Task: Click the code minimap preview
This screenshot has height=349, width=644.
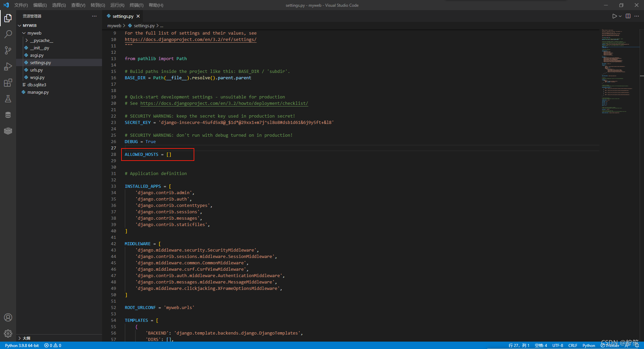Action: [x=620, y=71]
